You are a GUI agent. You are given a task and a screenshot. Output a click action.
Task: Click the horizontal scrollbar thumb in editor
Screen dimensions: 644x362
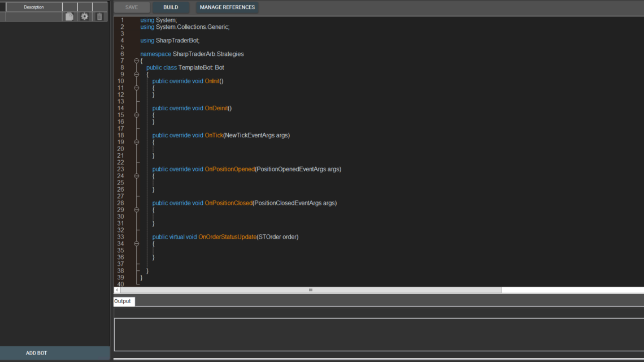coord(310,290)
